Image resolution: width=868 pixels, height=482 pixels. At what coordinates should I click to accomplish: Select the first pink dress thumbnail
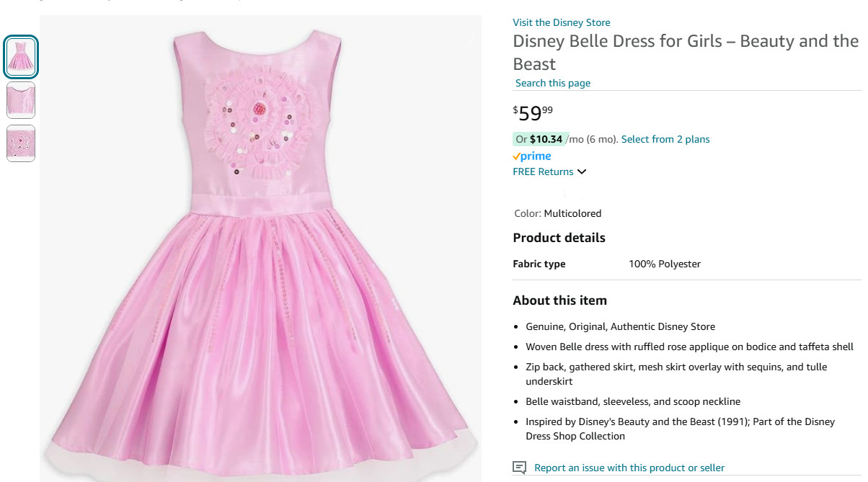[x=20, y=57]
